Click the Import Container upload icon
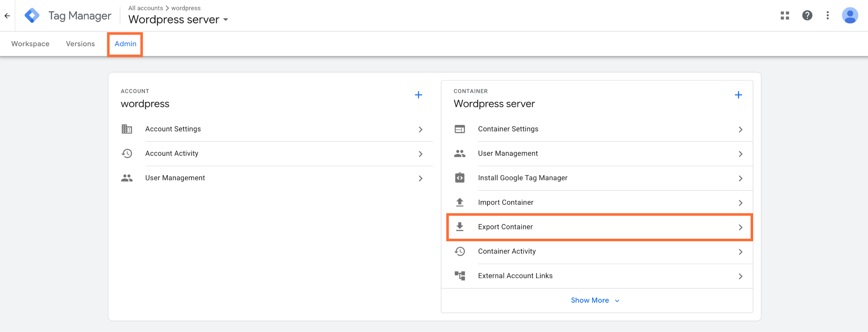The image size is (868, 332). 460,202
